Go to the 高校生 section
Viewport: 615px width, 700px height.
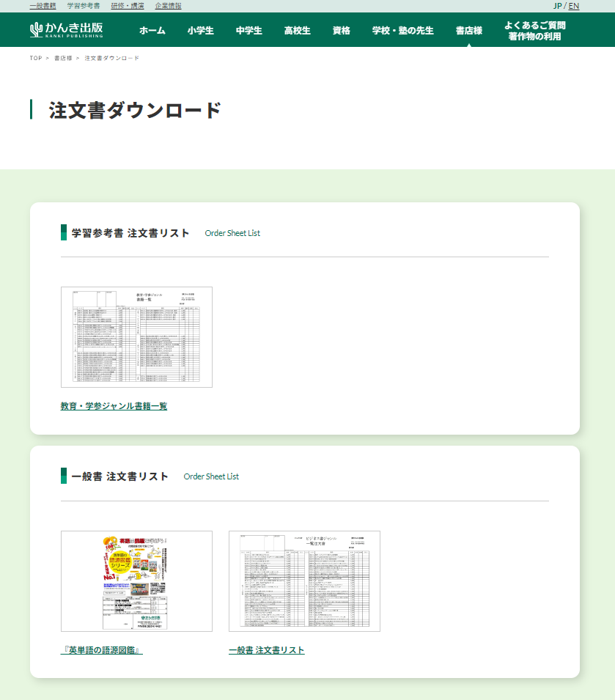point(297,30)
